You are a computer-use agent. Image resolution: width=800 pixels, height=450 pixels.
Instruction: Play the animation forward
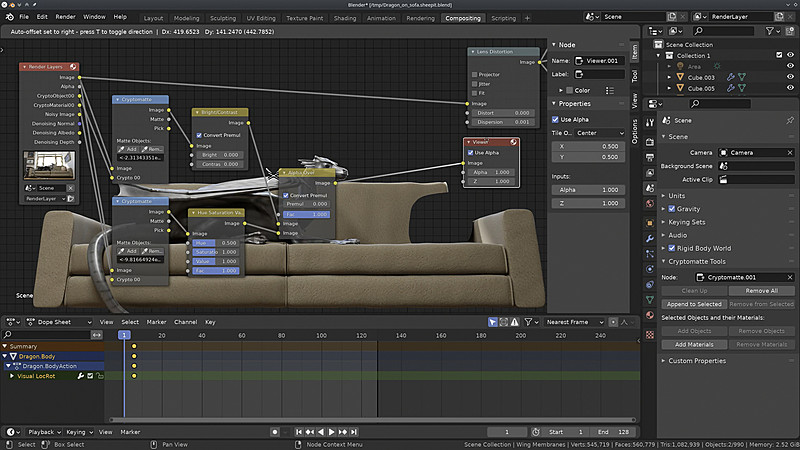point(332,432)
